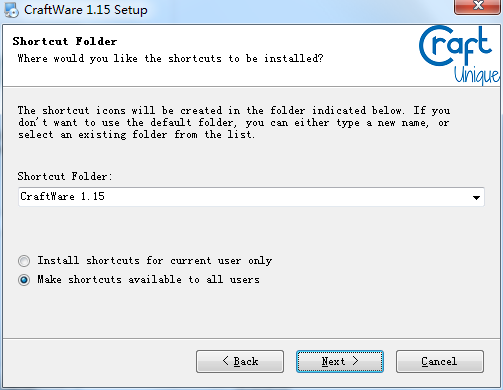Click the Craft Unique logo
This screenshot has width=503, height=390.
point(459,55)
